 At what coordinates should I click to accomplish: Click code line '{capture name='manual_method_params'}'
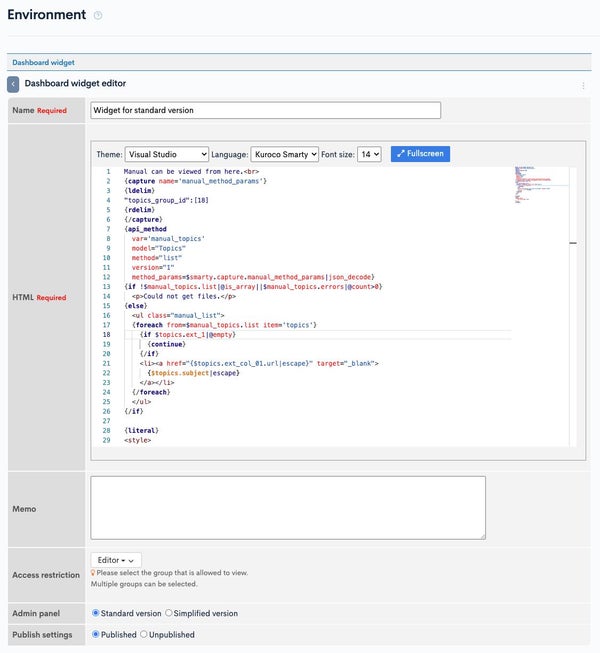point(195,181)
